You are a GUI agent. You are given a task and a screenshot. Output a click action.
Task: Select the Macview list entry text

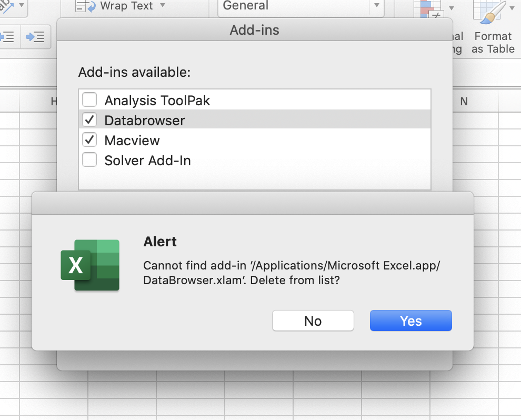pos(132,141)
